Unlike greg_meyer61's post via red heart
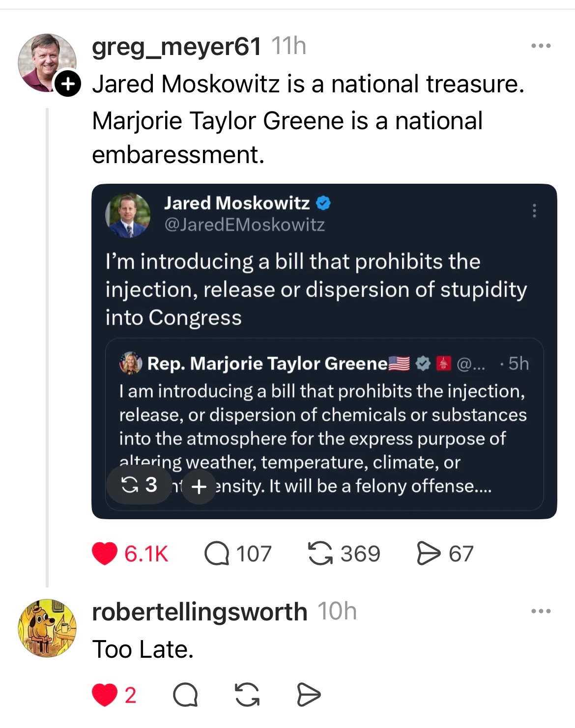This screenshot has height=728, width=575. click(105, 554)
